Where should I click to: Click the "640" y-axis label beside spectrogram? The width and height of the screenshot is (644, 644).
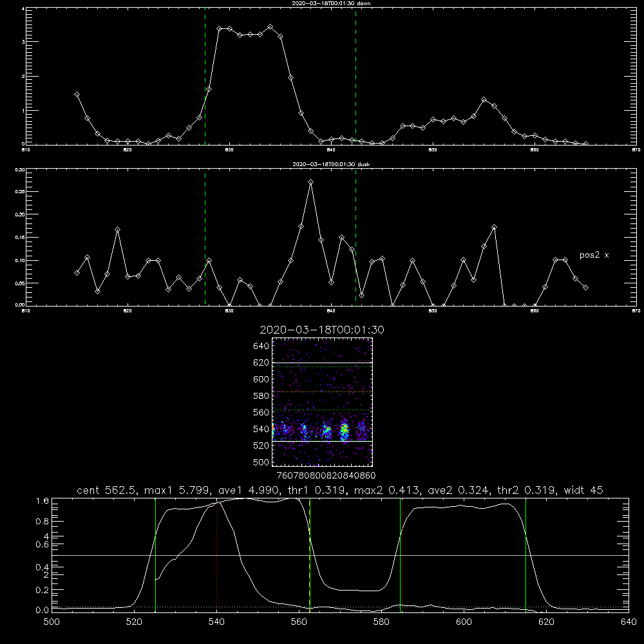[x=261, y=346]
